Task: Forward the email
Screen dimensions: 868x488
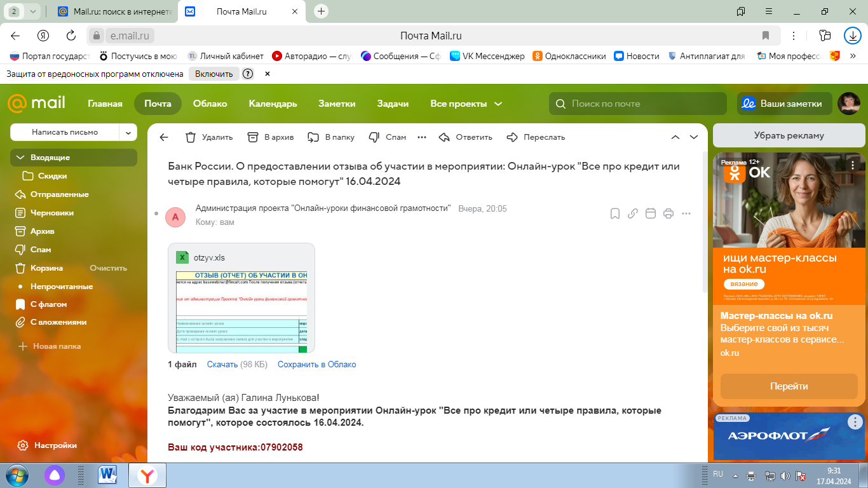Action: tap(536, 137)
